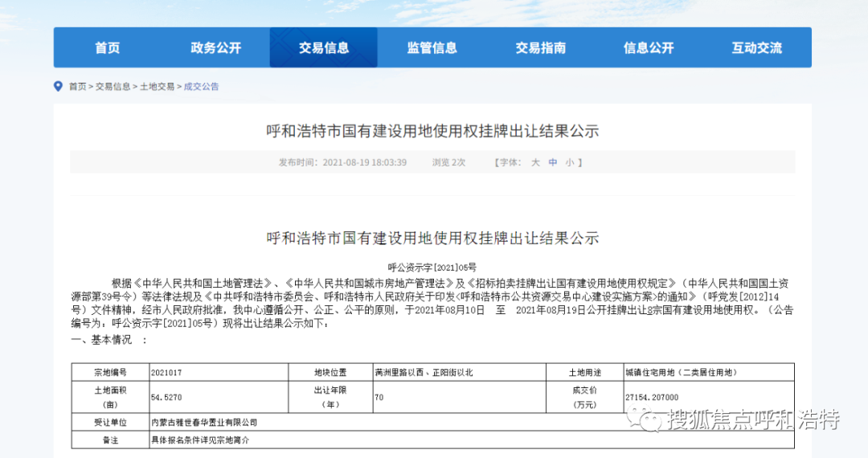868x458 pixels.
Task: Click the parcel number 2021017 cell
Action: pos(169,373)
